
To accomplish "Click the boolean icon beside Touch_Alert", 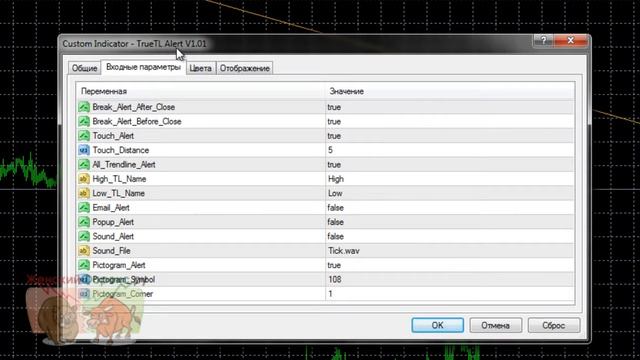I will point(84,136).
